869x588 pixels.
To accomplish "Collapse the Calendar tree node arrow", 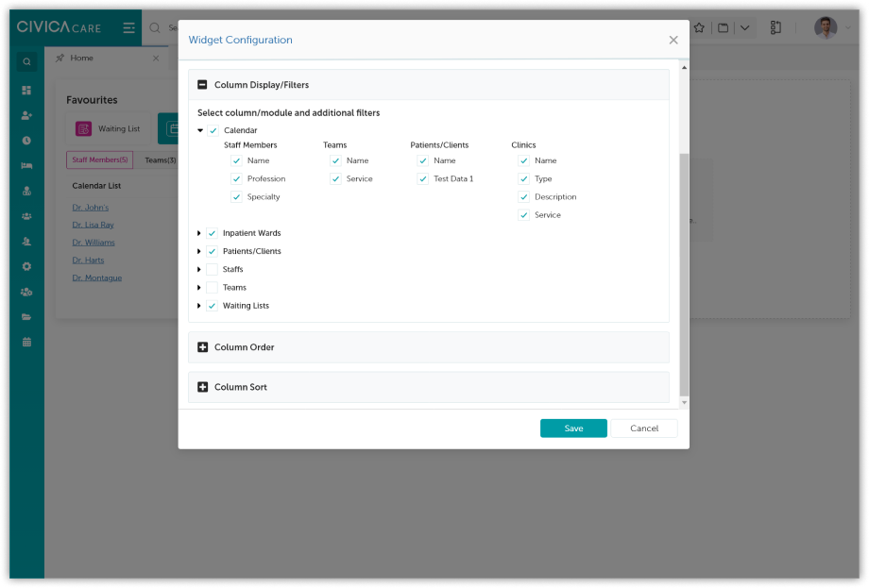I will pyautogui.click(x=200, y=130).
